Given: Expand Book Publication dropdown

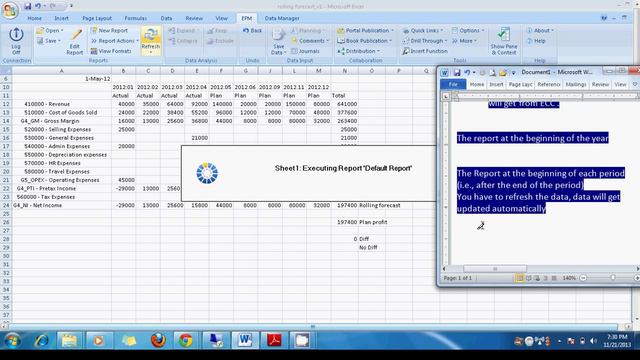Looking at the screenshot, I should pyautogui.click(x=364, y=41).
